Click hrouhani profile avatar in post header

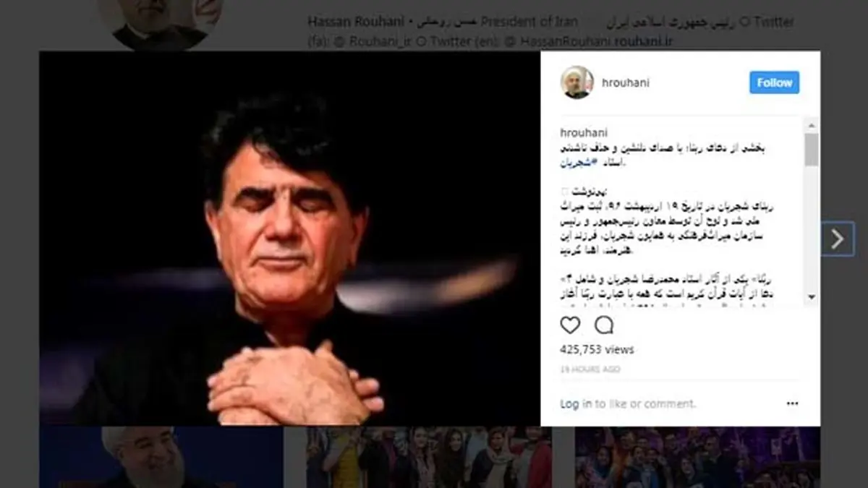576,82
